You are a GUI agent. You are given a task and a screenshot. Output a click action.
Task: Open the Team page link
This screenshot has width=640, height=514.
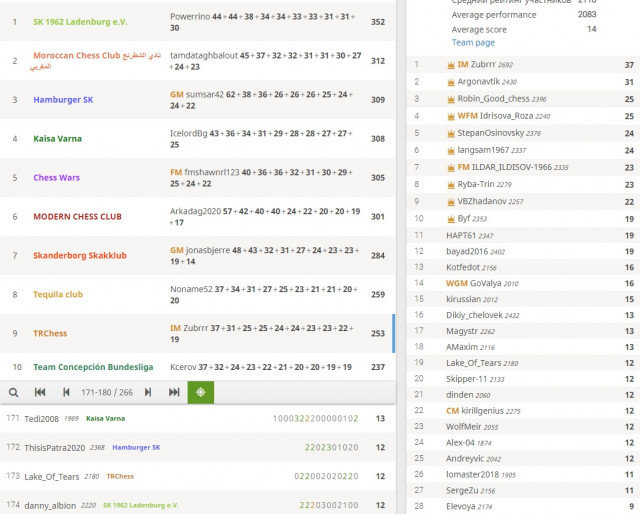(x=473, y=42)
